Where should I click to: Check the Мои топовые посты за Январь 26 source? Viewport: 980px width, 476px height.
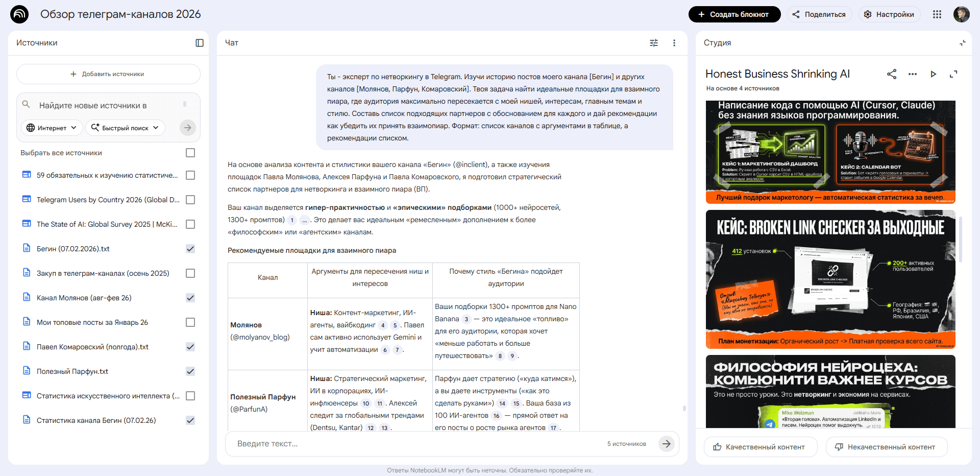[190, 322]
